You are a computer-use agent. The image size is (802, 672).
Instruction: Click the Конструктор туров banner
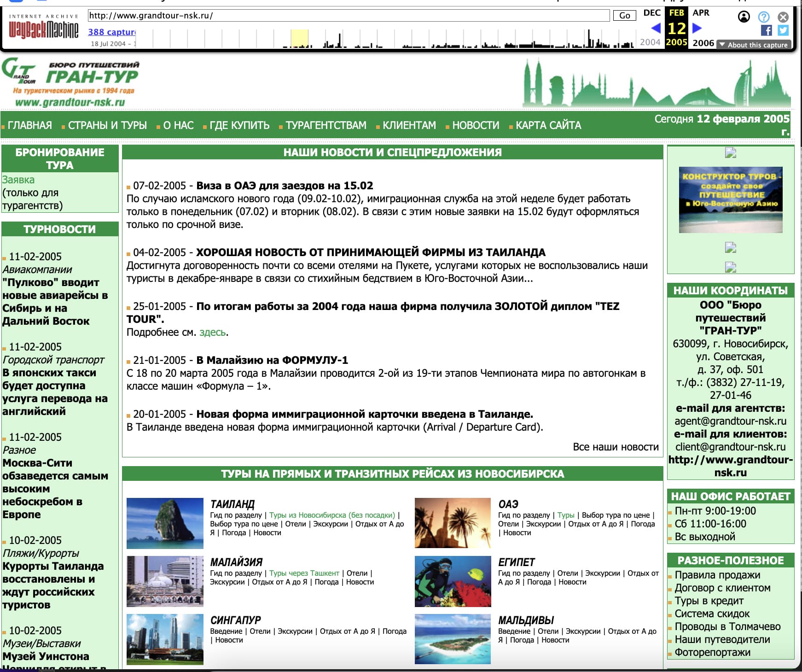pyautogui.click(x=731, y=200)
